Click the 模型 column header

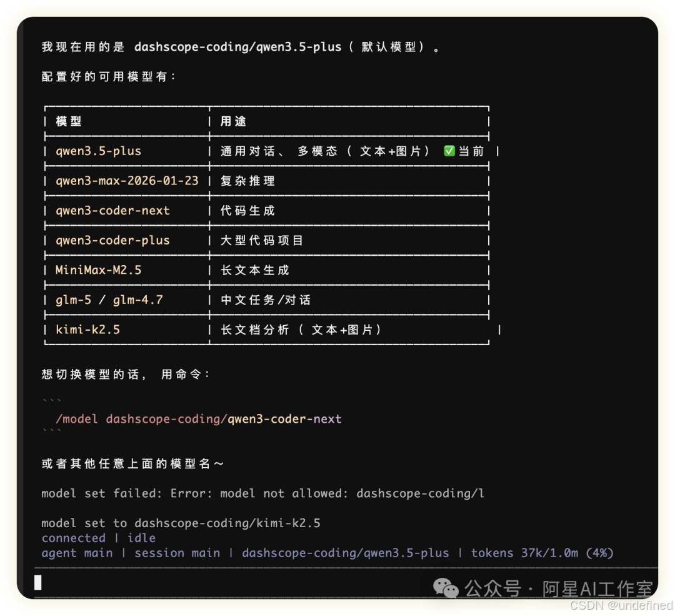coord(69,121)
